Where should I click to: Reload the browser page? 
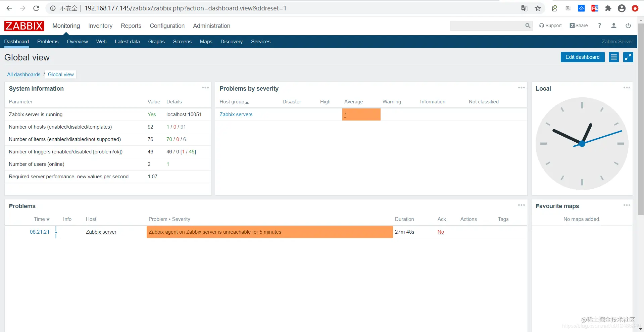(36, 8)
